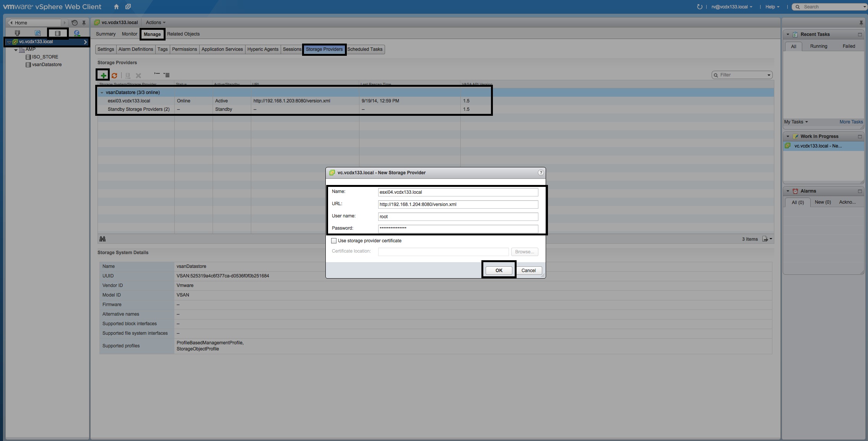Enable Use storage provider certificate checkbox
The height and width of the screenshot is (441, 868).
click(334, 241)
